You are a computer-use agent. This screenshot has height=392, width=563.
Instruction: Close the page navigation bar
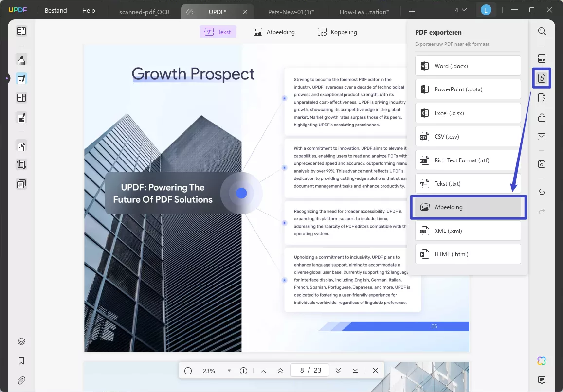point(375,371)
